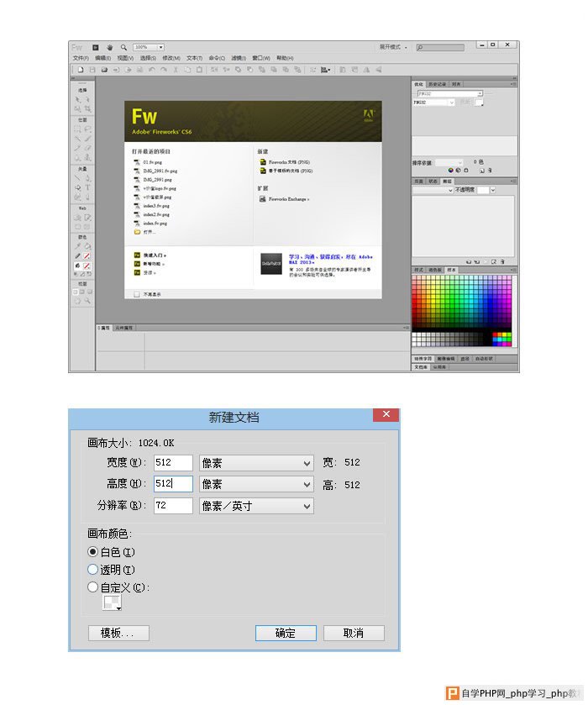
Task: Click the Open file icon in the toolbar
Action: 104,70
